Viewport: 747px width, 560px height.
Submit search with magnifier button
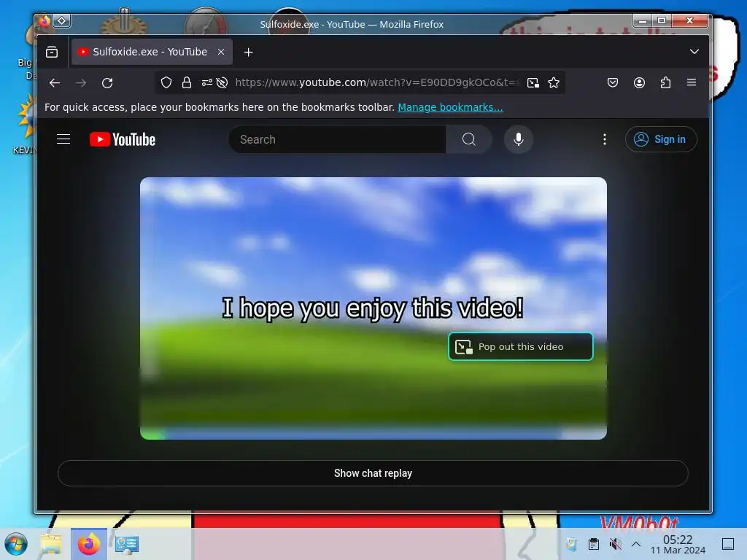pos(469,139)
